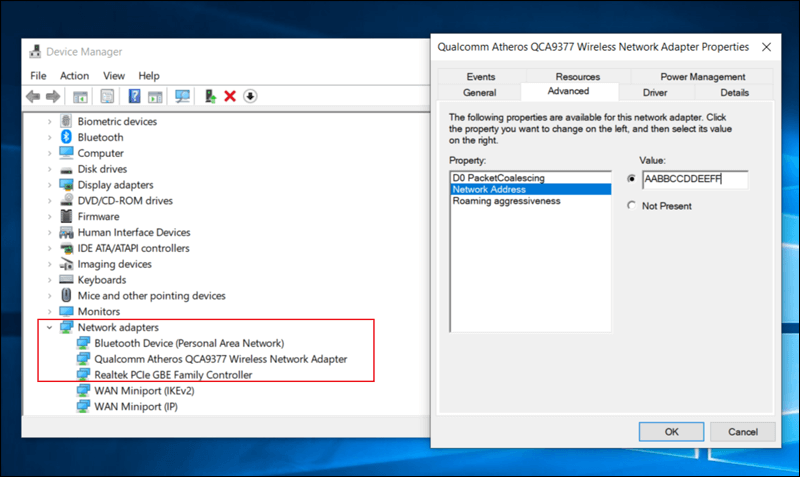Screen dimensions: 800x477
Task: Select Realtek PCIe GBE Family Controller
Action: [173, 374]
